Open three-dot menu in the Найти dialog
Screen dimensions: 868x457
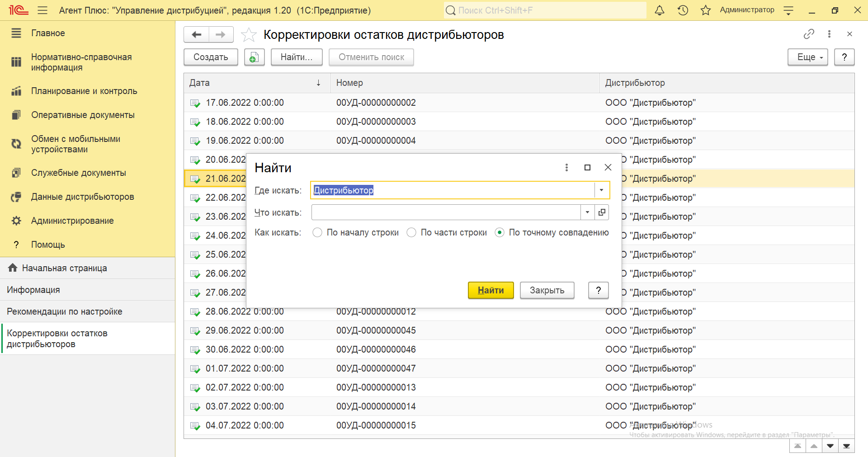tap(566, 168)
